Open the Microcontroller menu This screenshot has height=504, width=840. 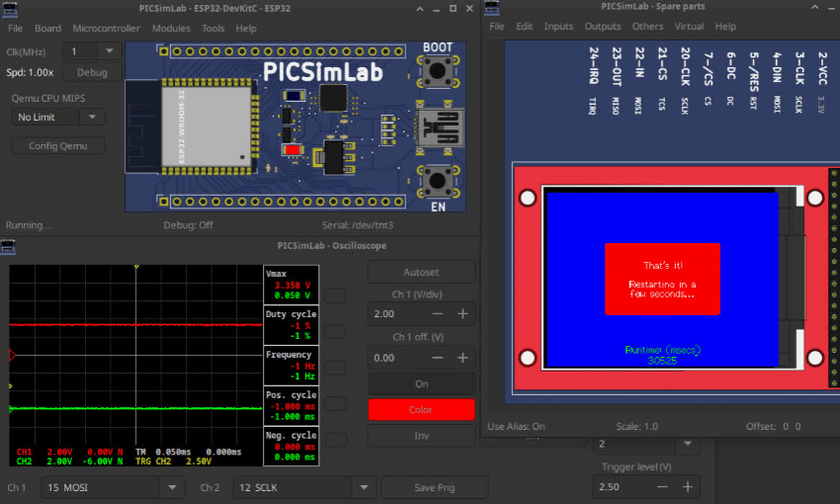[106, 29]
